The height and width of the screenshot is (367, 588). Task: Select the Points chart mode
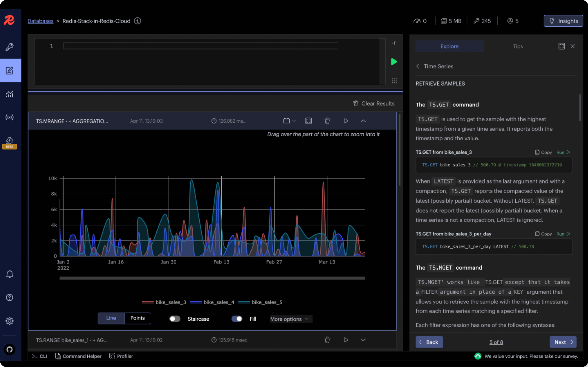tap(138, 318)
